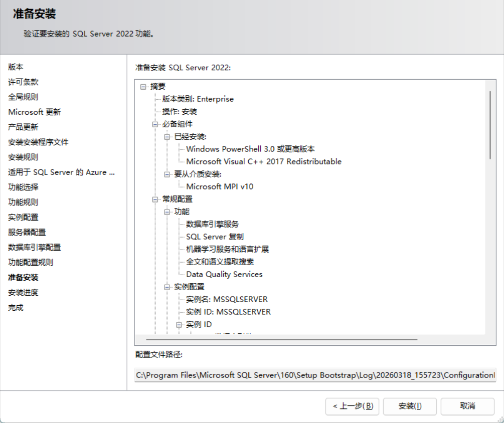Select 适用于 SQL Server 的 Azure step
The width and height of the screenshot is (504, 423).
point(61,172)
